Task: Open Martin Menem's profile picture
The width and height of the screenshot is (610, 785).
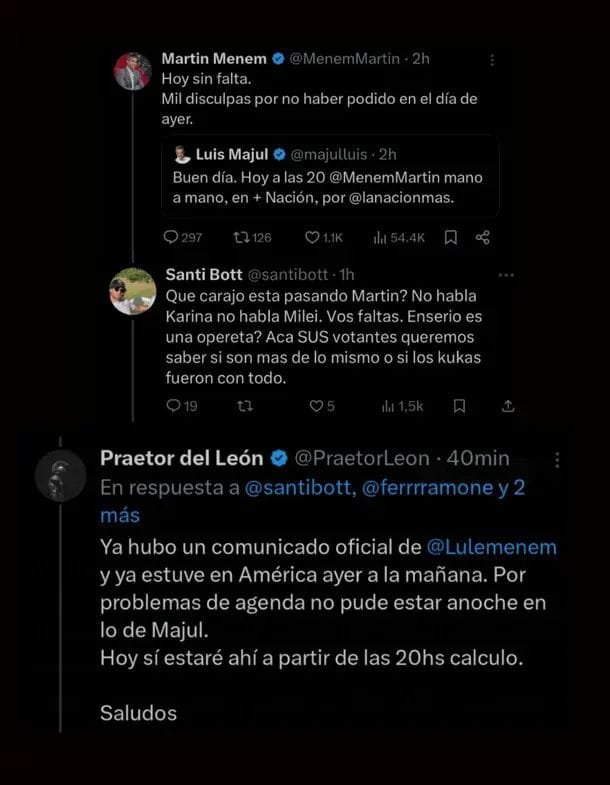Action: pos(133,71)
